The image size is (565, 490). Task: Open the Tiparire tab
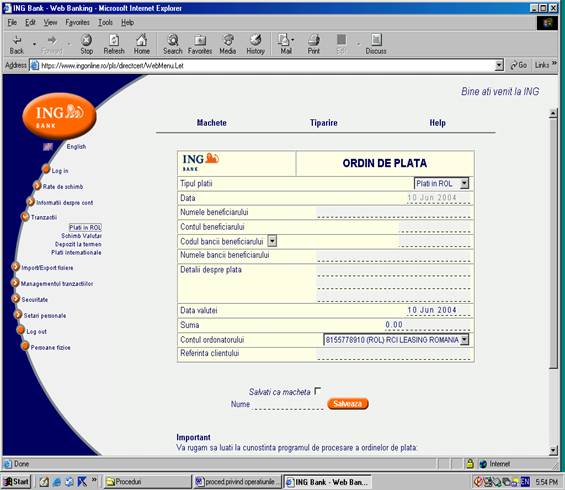324,123
